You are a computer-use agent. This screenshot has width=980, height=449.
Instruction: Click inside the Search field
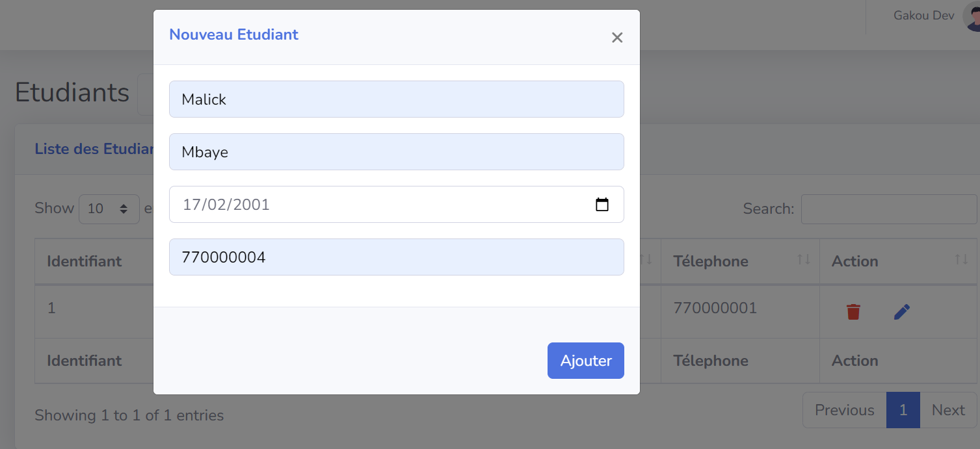tap(889, 209)
